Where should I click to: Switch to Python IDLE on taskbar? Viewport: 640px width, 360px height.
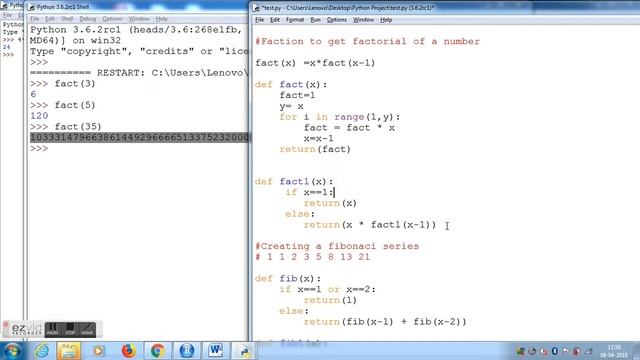pyautogui.click(x=244, y=351)
